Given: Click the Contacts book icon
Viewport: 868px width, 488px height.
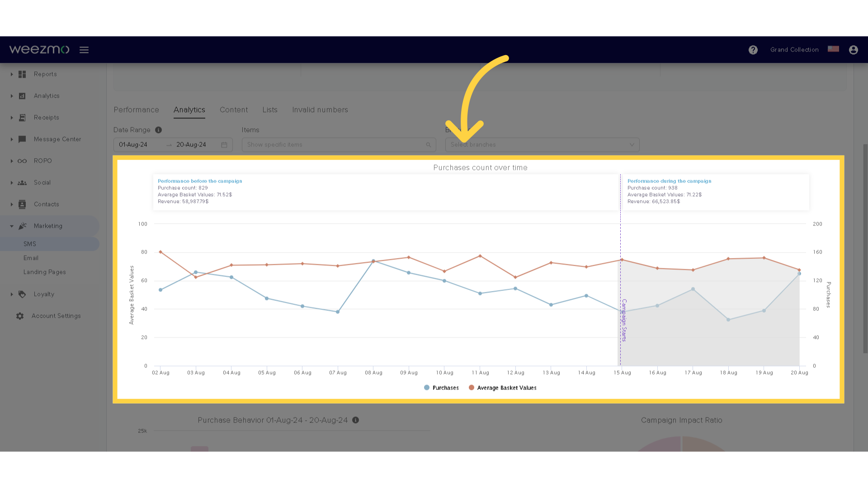Looking at the screenshot, I should click(22, 204).
